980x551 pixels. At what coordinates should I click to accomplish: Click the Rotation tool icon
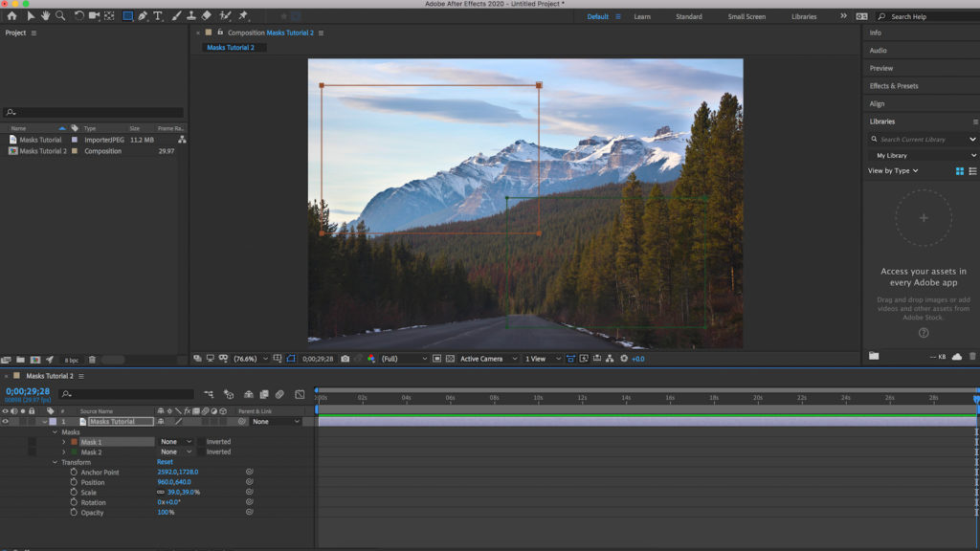pos(79,16)
